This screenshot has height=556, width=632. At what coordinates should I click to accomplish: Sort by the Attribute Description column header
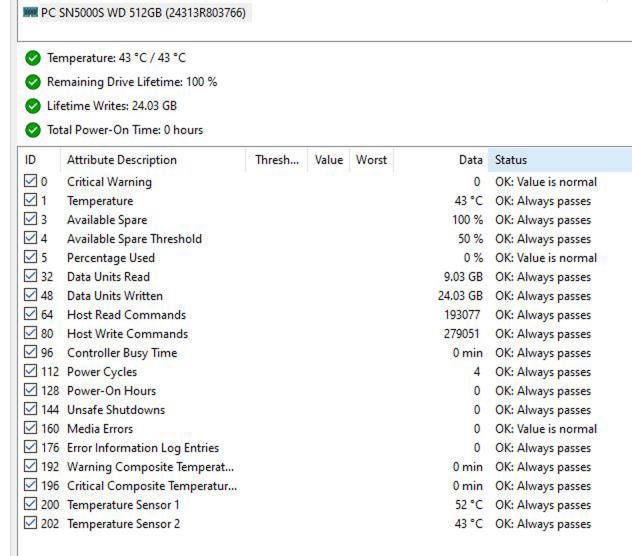(x=153, y=160)
